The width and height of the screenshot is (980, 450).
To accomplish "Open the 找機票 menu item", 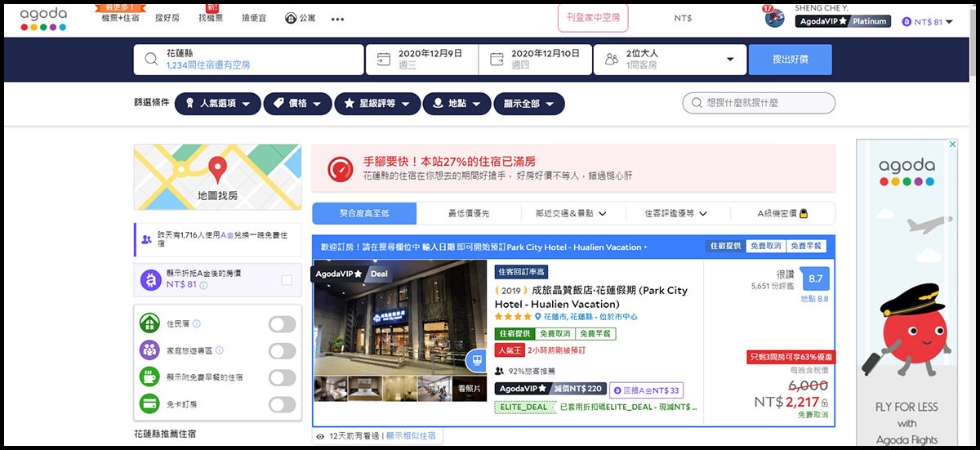I will 211,18.
